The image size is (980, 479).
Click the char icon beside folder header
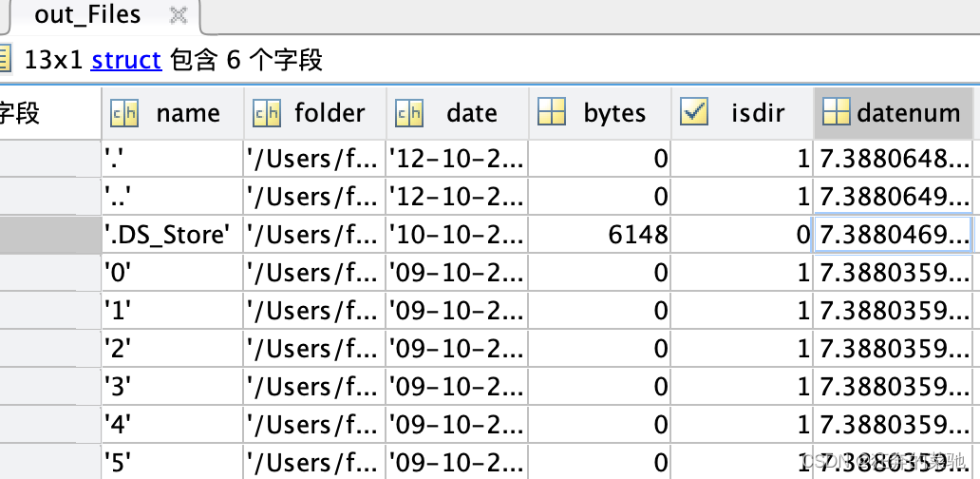[266, 113]
